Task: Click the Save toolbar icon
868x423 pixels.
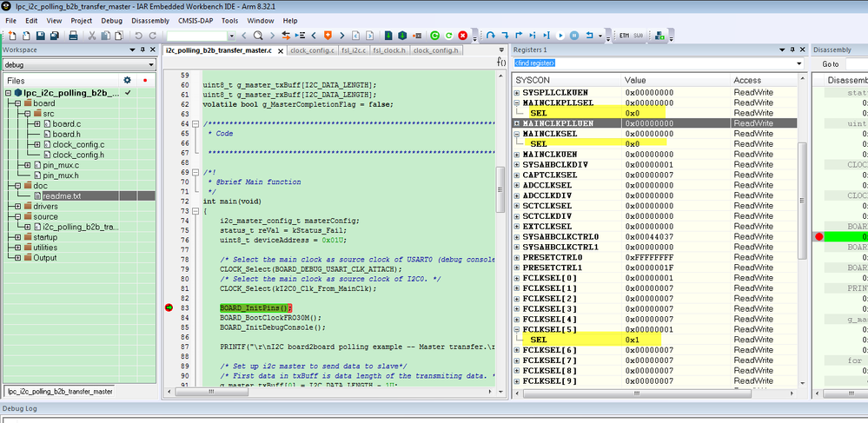Action: (x=40, y=36)
